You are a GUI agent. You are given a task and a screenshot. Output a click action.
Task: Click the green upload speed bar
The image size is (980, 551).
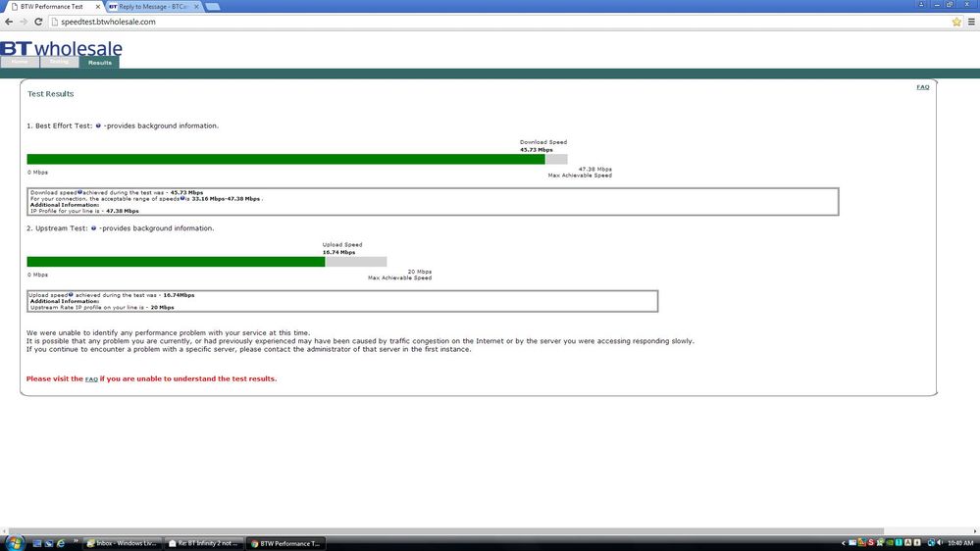(176, 262)
